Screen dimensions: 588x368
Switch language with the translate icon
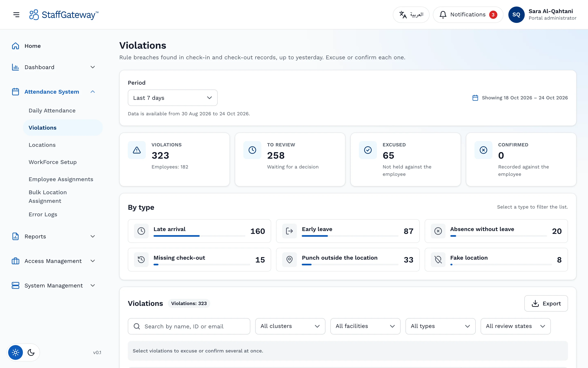tap(403, 15)
